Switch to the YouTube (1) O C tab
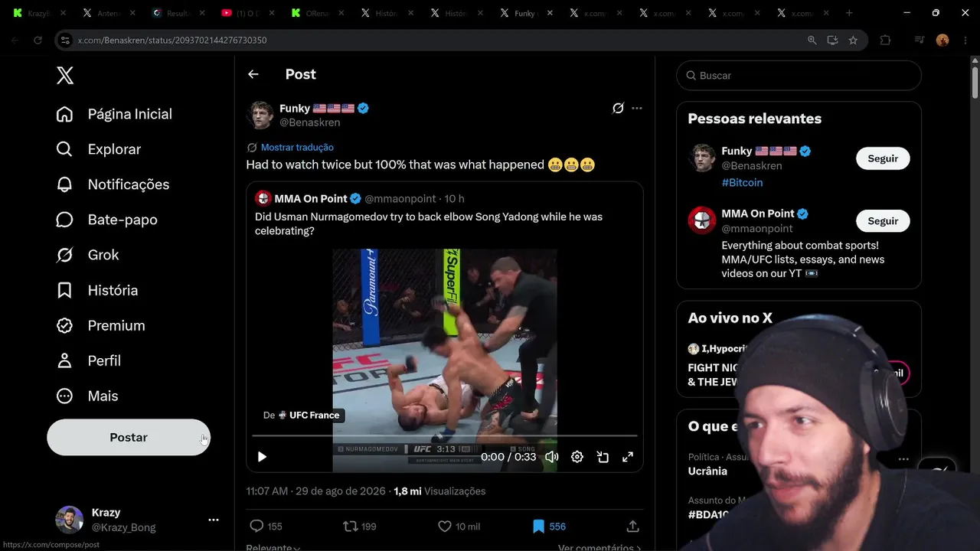Viewport: 980px width, 551px height. pyautogui.click(x=247, y=13)
